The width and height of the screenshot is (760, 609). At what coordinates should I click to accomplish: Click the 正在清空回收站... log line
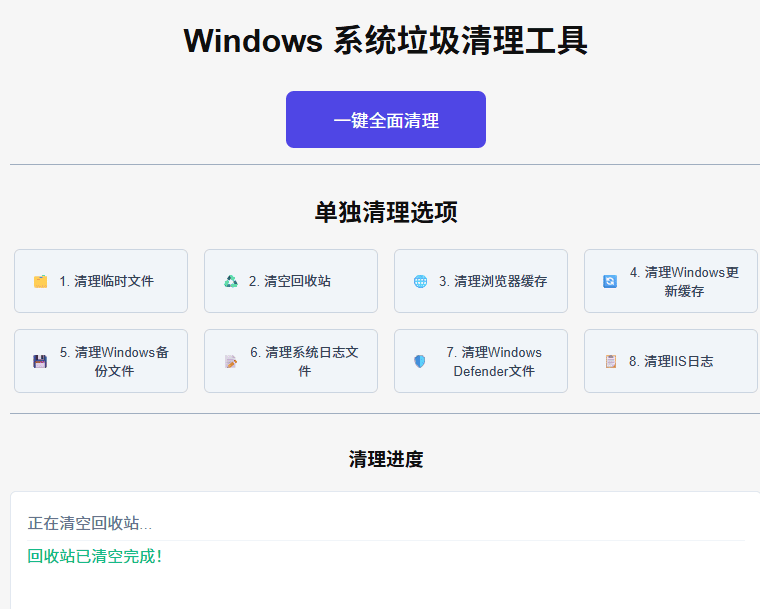point(90,523)
